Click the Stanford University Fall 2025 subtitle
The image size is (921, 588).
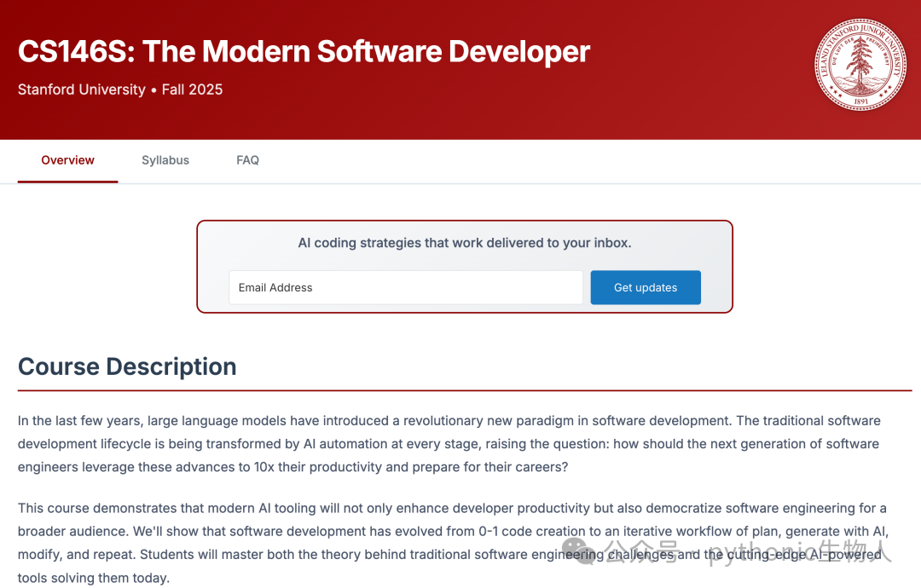pyautogui.click(x=120, y=89)
